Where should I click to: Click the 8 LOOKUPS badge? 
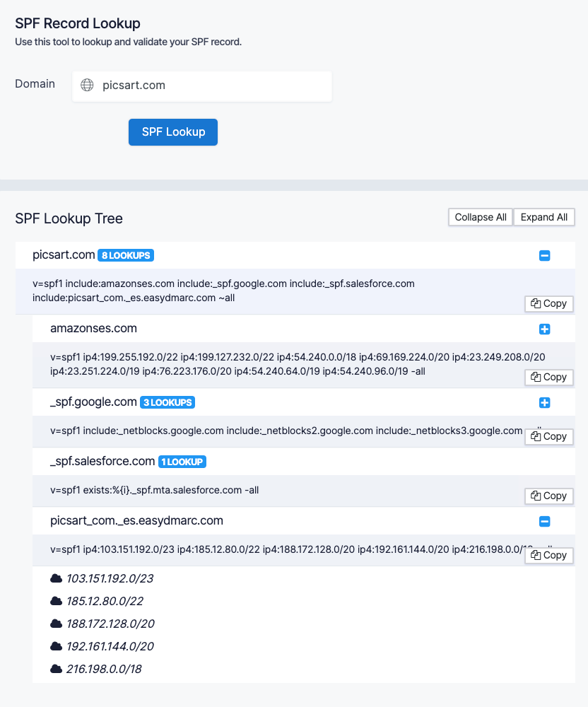[x=126, y=255]
